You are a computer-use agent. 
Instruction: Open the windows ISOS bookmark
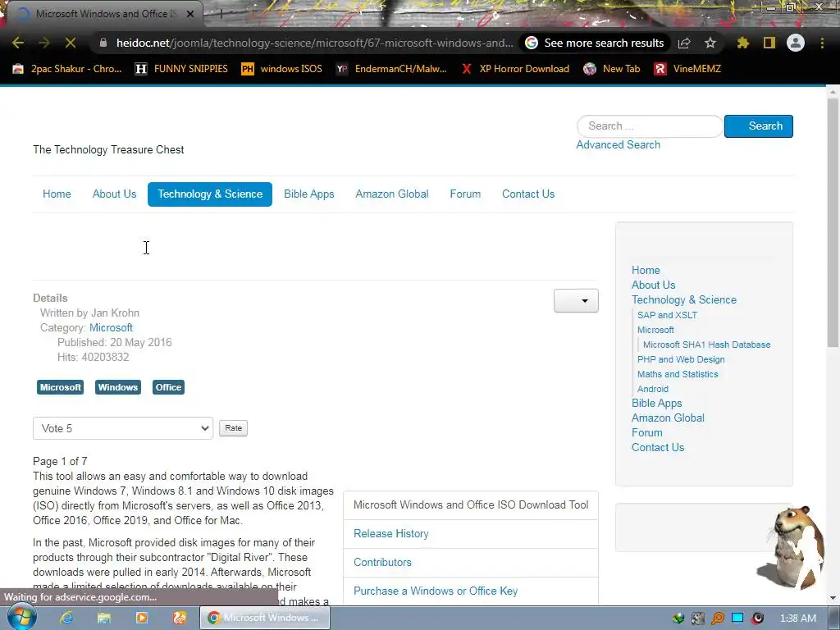(282, 69)
